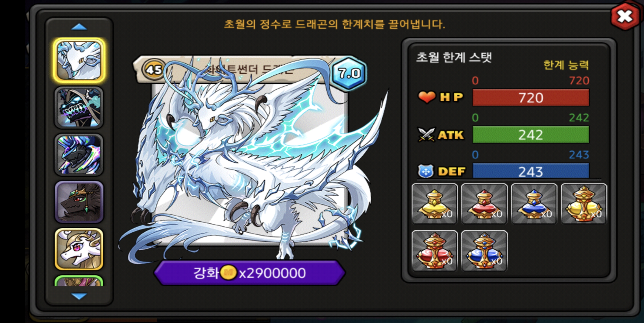This screenshot has height=323, width=644.
Task: Use the large blue essence potion
Action: click(x=484, y=251)
